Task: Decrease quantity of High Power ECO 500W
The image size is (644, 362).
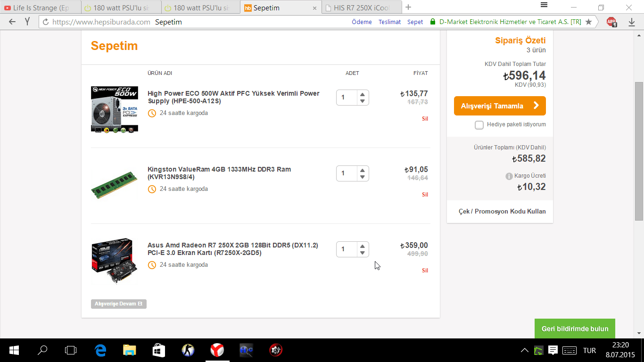Action: pos(362,101)
